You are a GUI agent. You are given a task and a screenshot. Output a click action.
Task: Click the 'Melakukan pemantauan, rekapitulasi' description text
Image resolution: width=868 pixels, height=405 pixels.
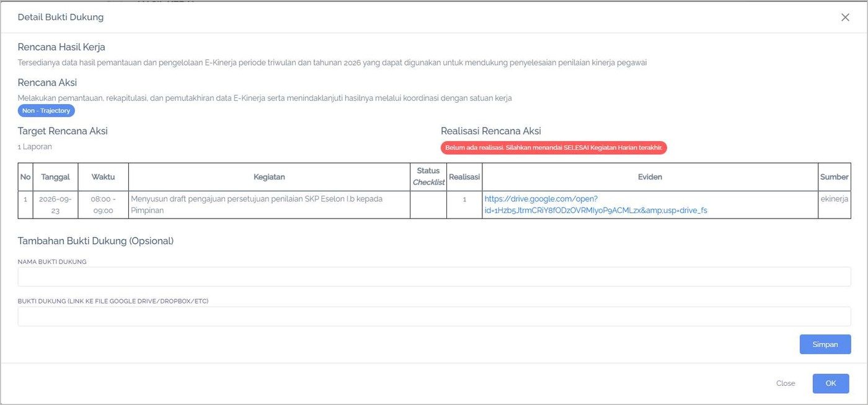pos(265,98)
